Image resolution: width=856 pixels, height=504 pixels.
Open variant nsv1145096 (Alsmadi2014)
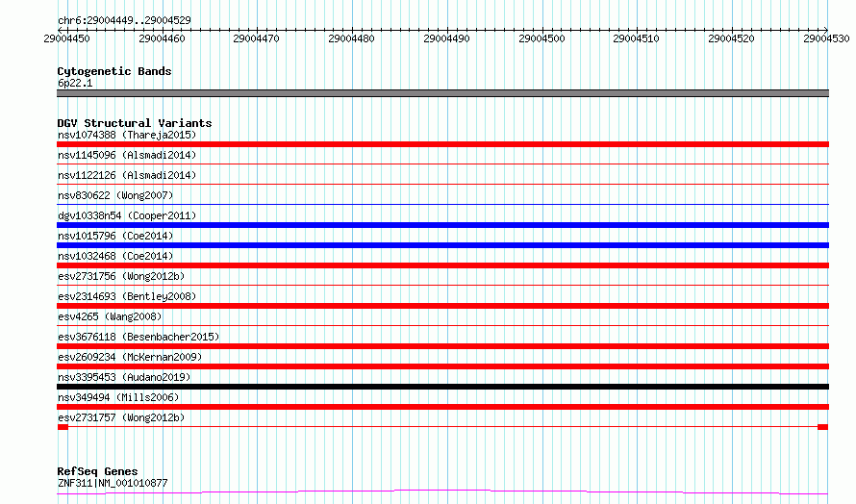[x=127, y=155]
